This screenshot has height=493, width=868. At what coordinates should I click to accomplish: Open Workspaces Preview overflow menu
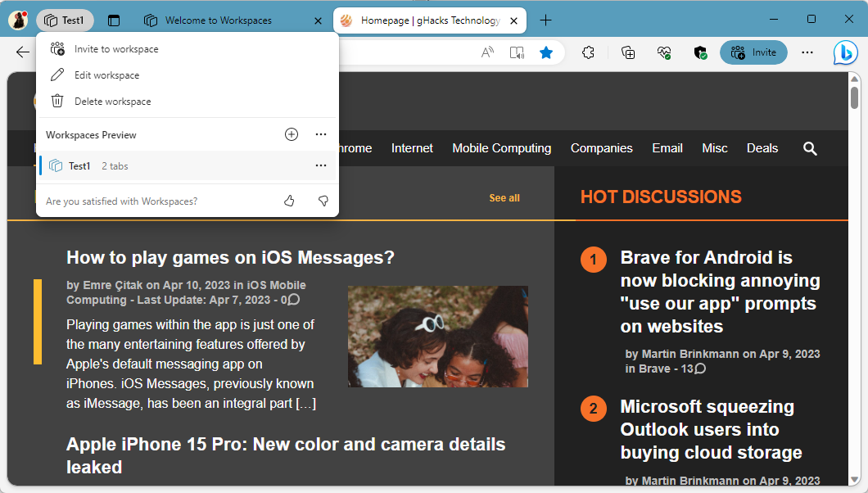coord(320,134)
